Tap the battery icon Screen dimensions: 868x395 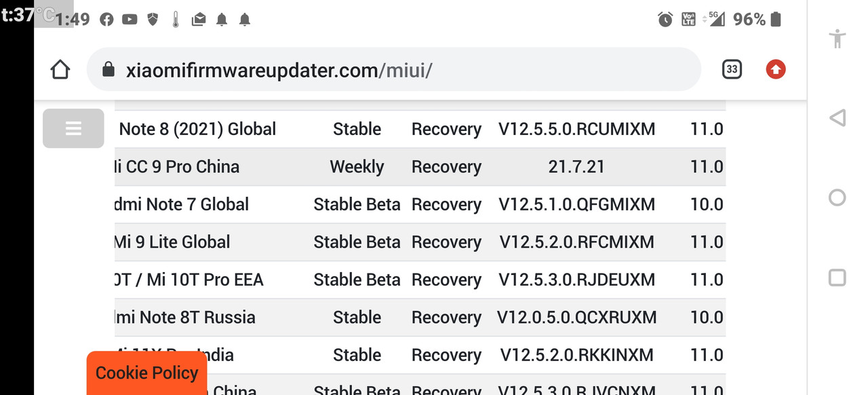click(x=776, y=19)
